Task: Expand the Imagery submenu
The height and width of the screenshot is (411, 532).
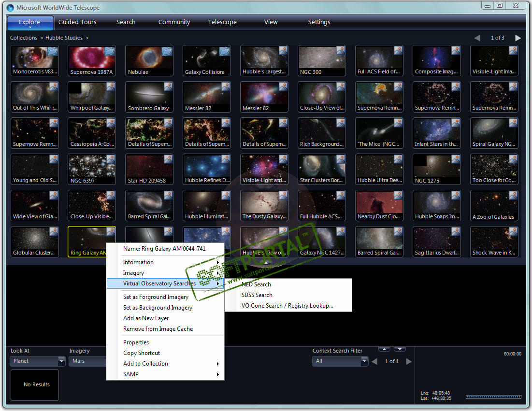Action: (x=165, y=273)
